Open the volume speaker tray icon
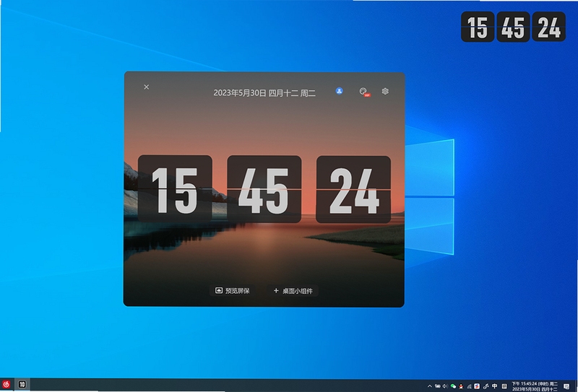 tap(445, 386)
